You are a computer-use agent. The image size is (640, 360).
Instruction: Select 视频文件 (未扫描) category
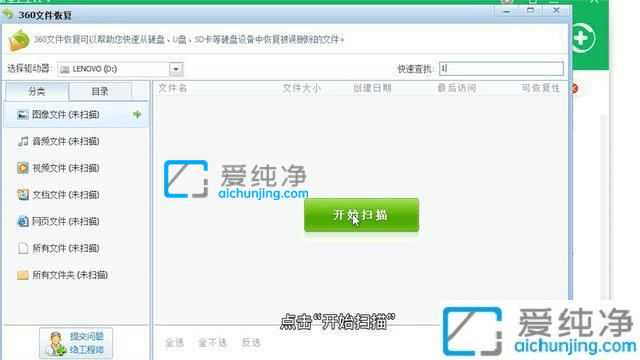click(x=77, y=168)
